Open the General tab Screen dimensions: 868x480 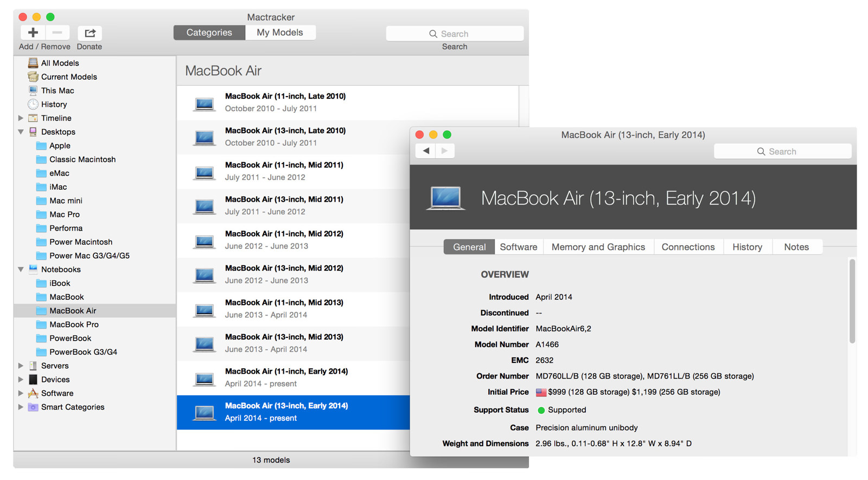coord(469,247)
